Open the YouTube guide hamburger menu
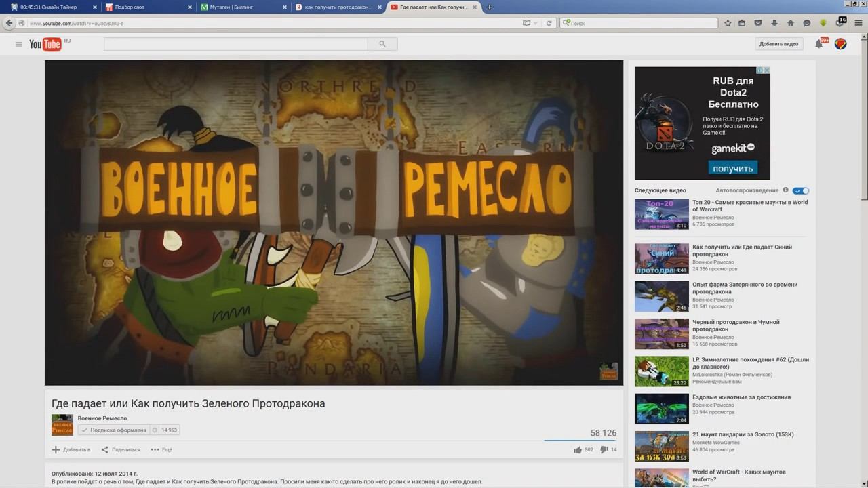 click(x=18, y=44)
